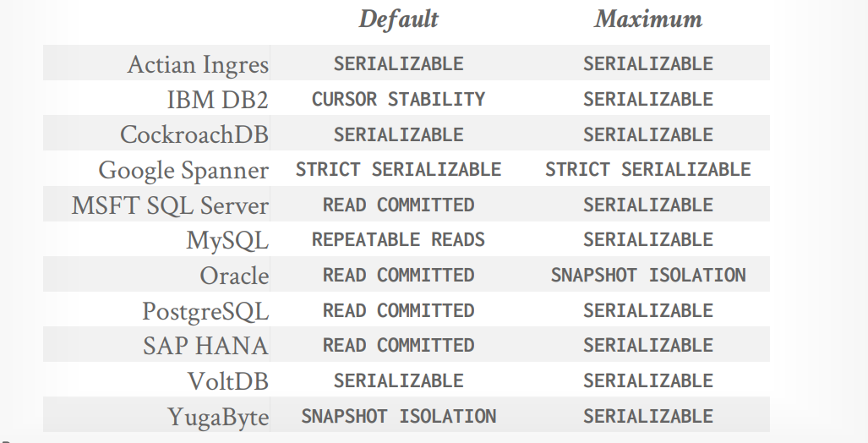Click the Default column header

pyautogui.click(x=398, y=19)
